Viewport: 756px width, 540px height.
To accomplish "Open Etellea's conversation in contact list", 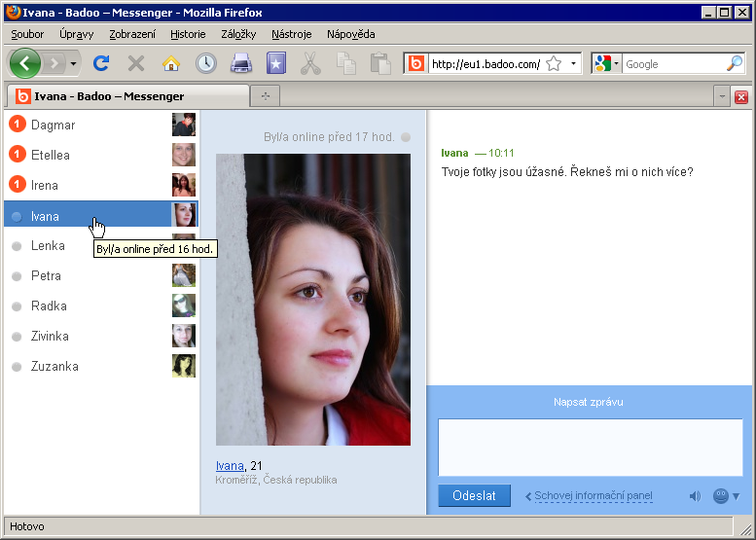I will tap(101, 155).
